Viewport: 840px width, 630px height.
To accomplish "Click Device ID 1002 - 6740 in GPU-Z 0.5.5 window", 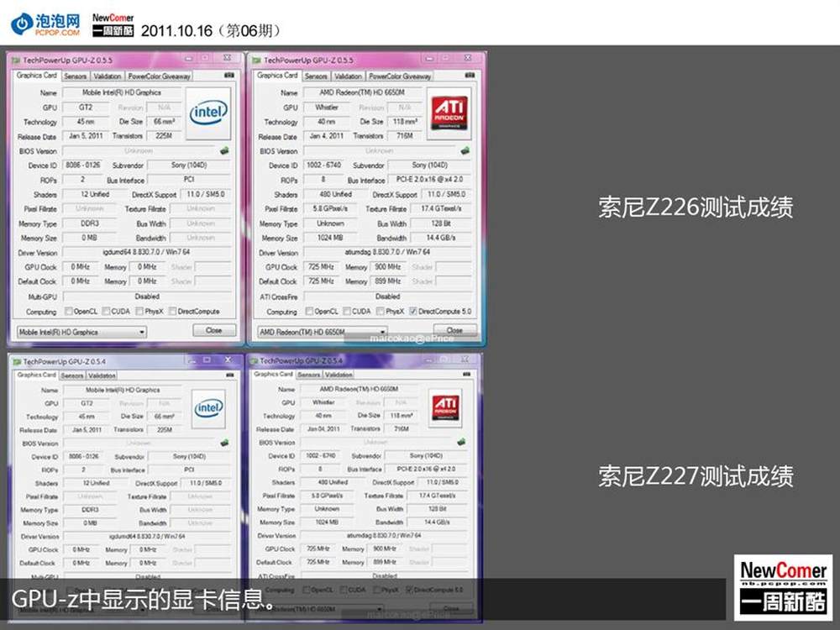I will pyautogui.click(x=323, y=165).
